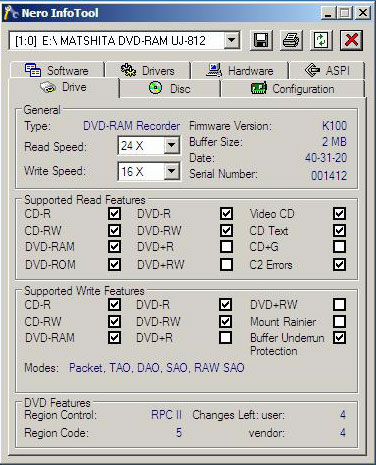Toggle DVD-RW read feature checkbox
Image resolution: width=376 pixels, height=465 pixels.
[x=226, y=230]
